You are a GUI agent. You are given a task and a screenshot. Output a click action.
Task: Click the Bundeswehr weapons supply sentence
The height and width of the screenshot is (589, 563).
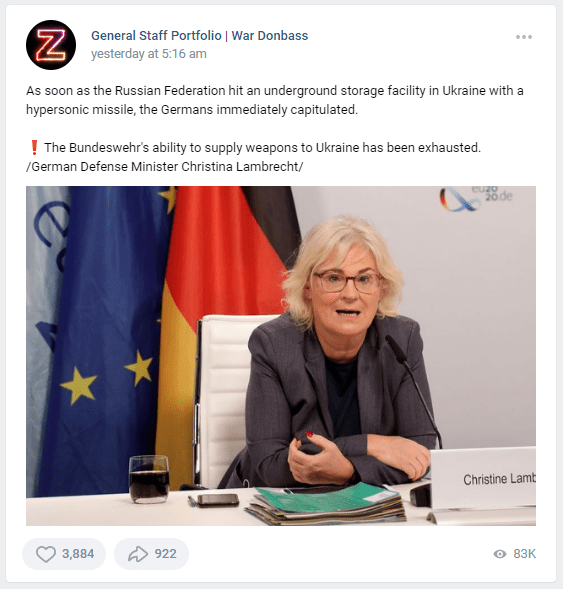262,148
